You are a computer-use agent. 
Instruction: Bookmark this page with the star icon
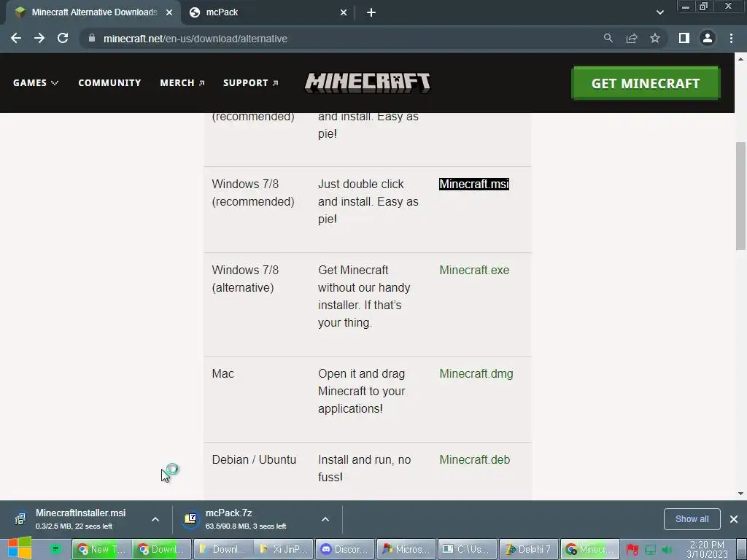pyautogui.click(x=655, y=38)
